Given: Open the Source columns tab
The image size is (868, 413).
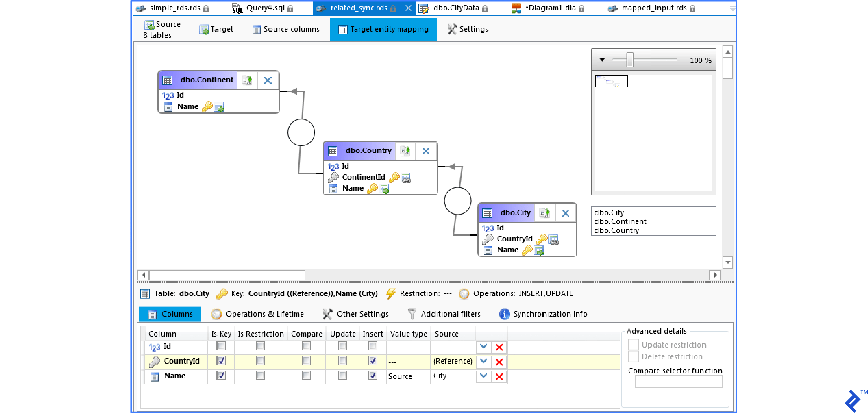Looking at the screenshot, I should click(286, 29).
